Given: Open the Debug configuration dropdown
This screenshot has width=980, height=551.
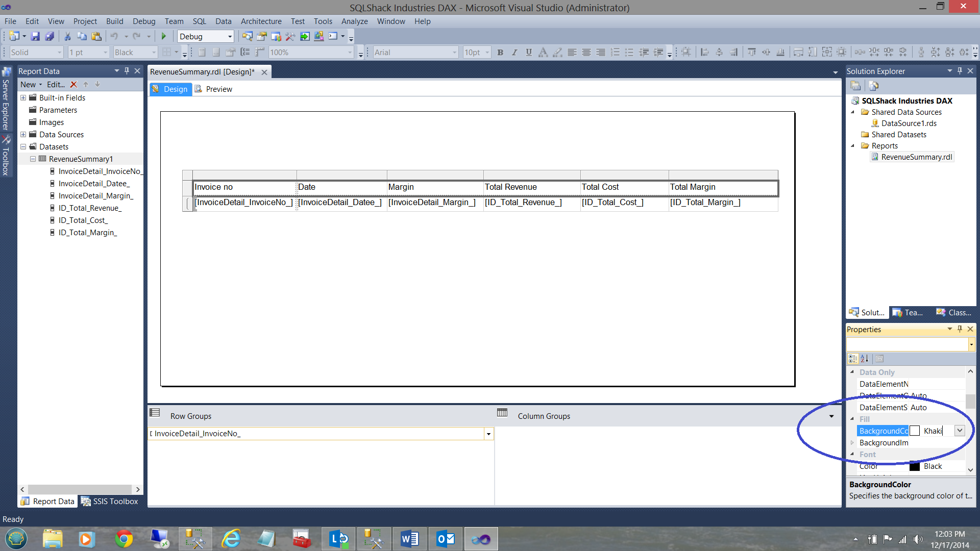Looking at the screenshot, I should [x=230, y=37].
